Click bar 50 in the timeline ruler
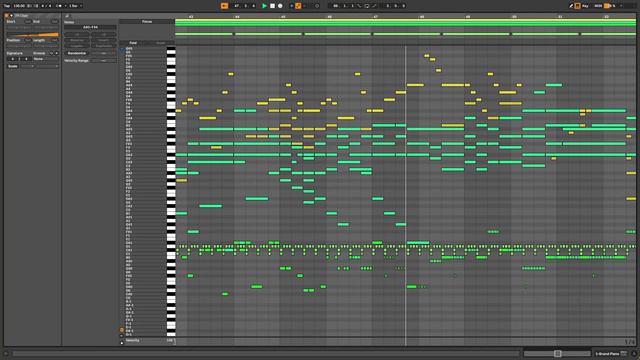This screenshot has height=360, width=640. [514, 17]
